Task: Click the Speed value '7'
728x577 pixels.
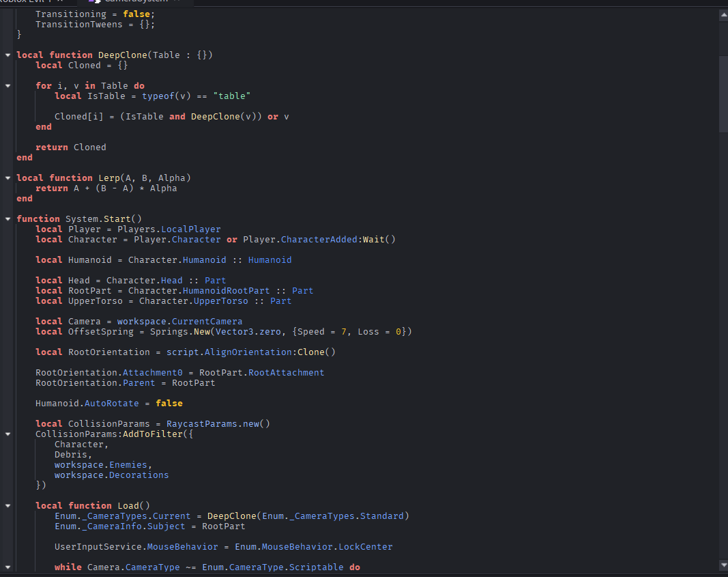Action: [344, 331]
